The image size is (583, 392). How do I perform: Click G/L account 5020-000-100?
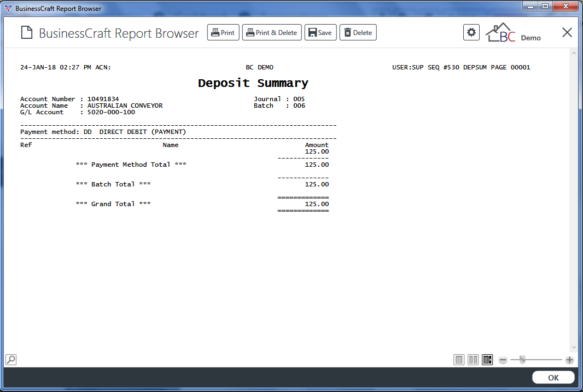(x=111, y=112)
